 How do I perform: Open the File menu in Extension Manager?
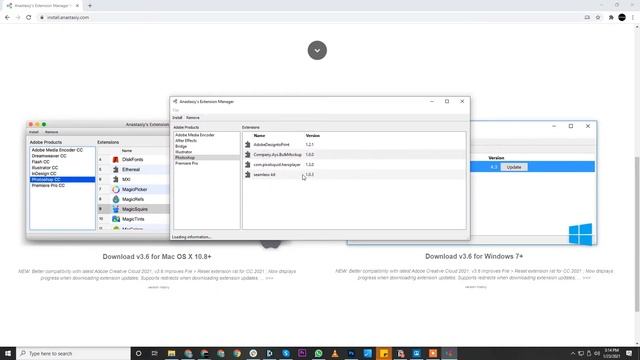tap(176, 110)
